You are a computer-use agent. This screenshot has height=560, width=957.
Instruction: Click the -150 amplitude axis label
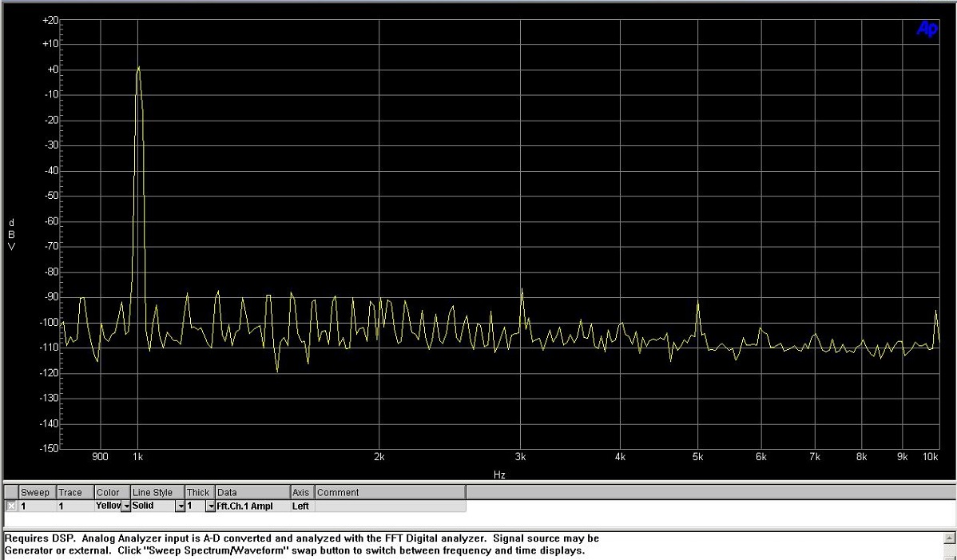pyautogui.click(x=50, y=448)
